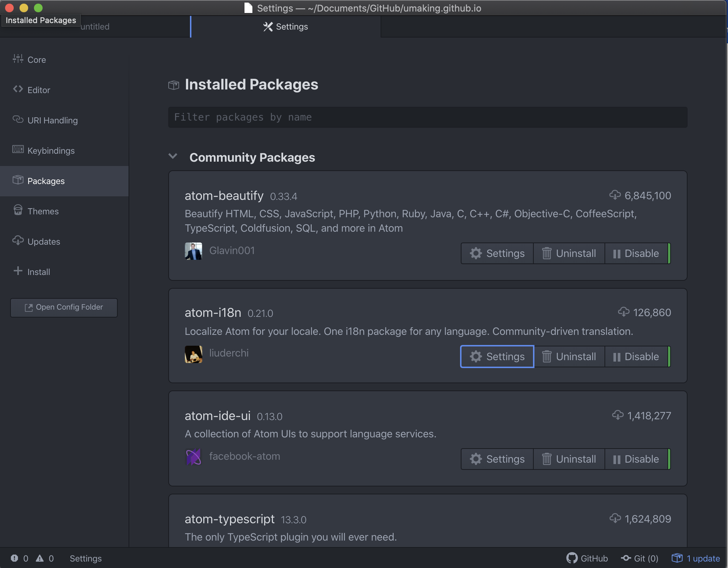Image resolution: width=728 pixels, height=568 pixels.
Task: Click the errors count icon in status bar
Action: (14, 558)
